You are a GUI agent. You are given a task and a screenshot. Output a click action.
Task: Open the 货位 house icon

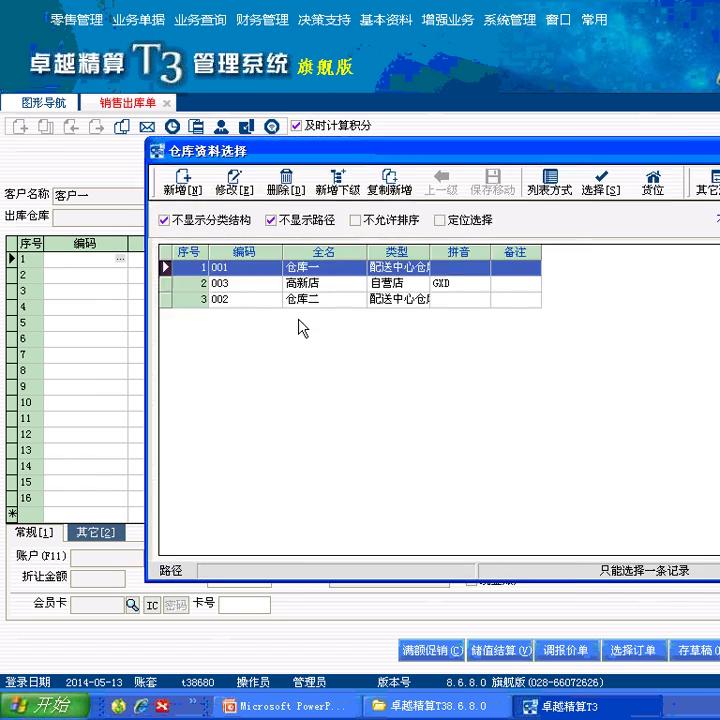click(653, 176)
